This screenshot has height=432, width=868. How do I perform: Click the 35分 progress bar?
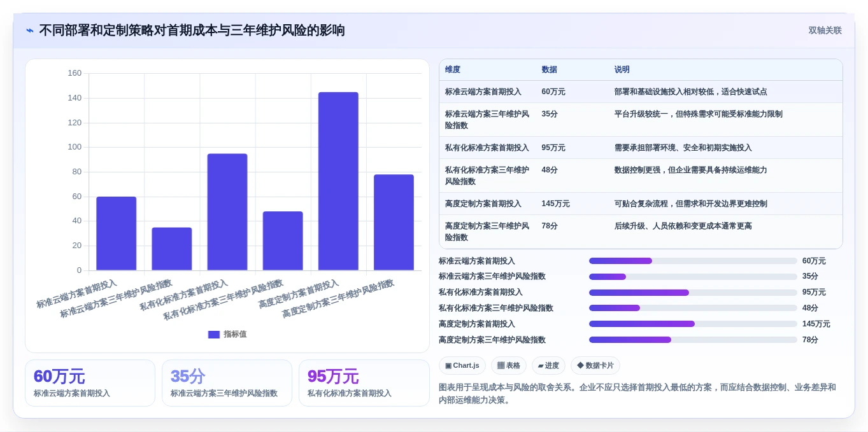click(693, 277)
